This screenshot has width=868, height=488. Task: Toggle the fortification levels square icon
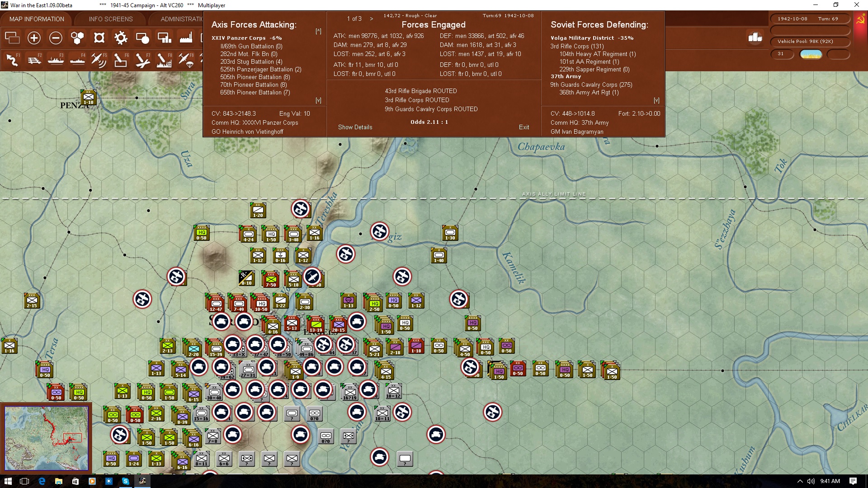[99, 38]
